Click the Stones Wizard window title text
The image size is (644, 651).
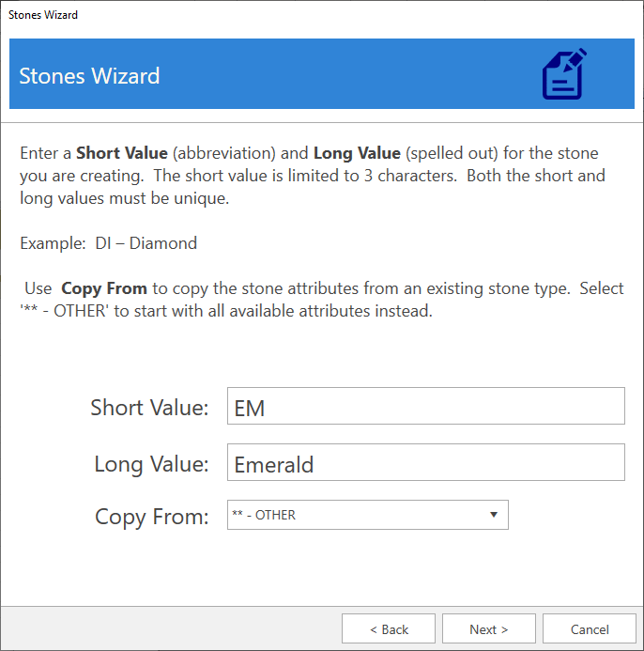tap(43, 15)
